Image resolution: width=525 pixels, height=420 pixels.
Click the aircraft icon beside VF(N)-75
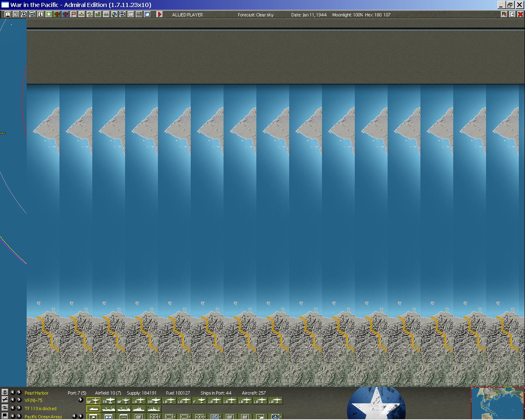(x=5, y=400)
